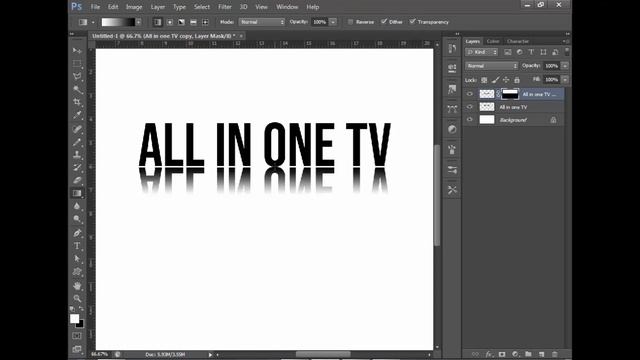Viewport: 640px width, 360px height.
Task: Open the layer Kind filter dropdown
Action: click(482, 52)
